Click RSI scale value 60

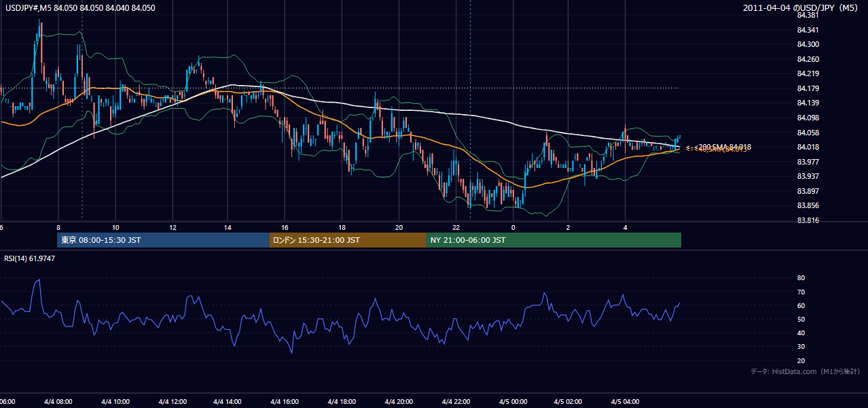(x=801, y=305)
